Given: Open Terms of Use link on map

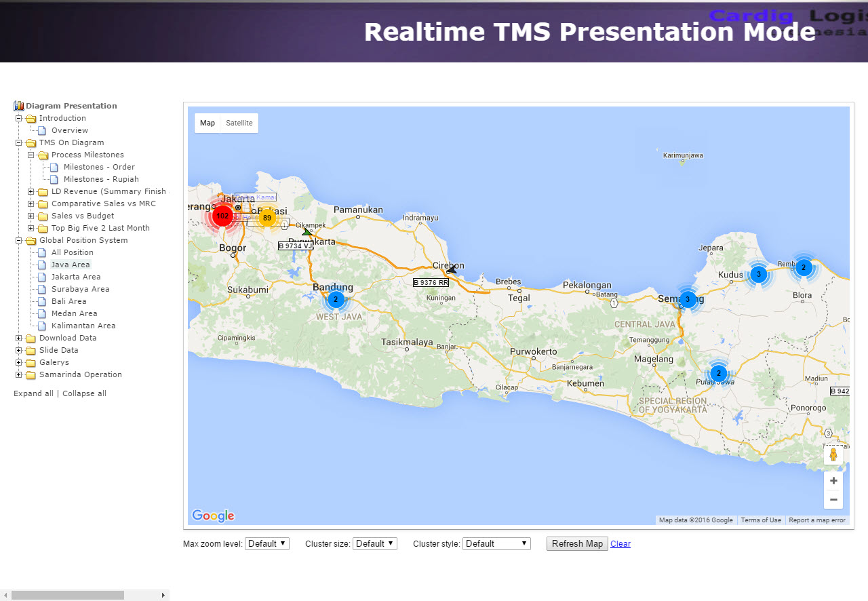Looking at the screenshot, I should click(x=761, y=520).
